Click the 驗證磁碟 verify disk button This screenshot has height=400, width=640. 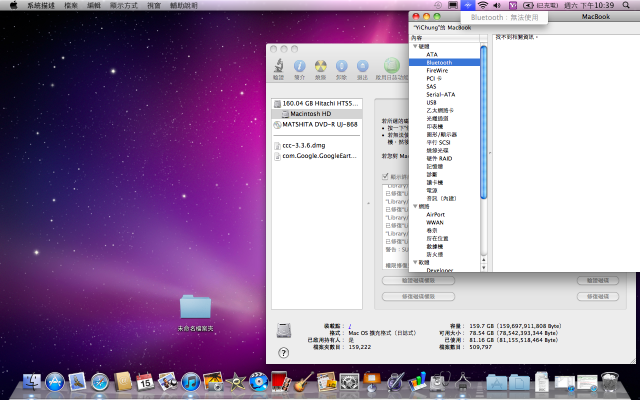pyautogui.click(x=598, y=280)
